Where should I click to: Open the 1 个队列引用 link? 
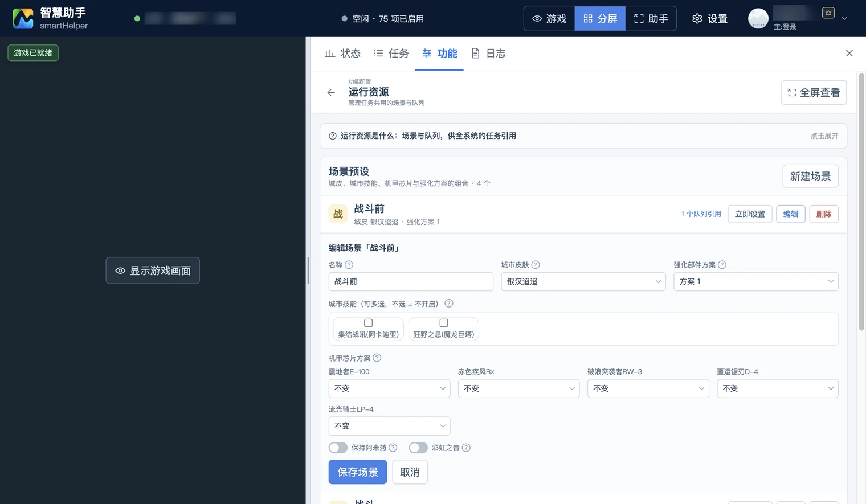tap(701, 214)
